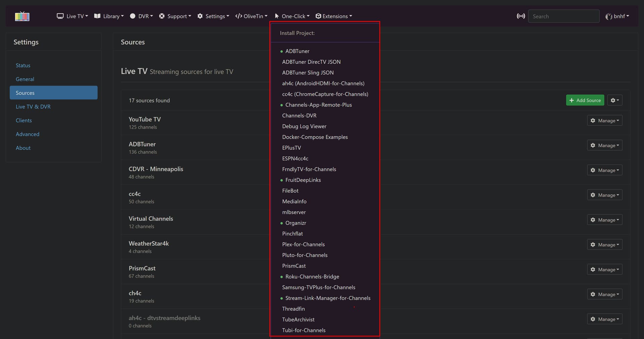This screenshot has width=644, height=339.
Task: Expand Manage dropdown for YouTube TV
Action: 604,120
